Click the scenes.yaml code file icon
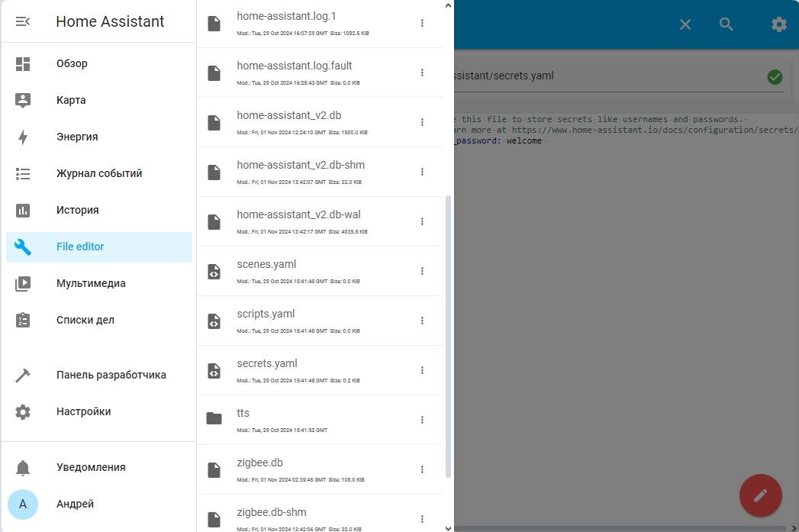The height and width of the screenshot is (532, 799). click(214, 272)
